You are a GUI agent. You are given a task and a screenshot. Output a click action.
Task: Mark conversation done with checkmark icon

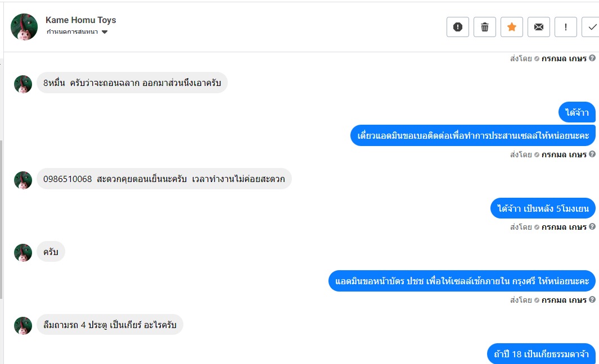click(592, 27)
